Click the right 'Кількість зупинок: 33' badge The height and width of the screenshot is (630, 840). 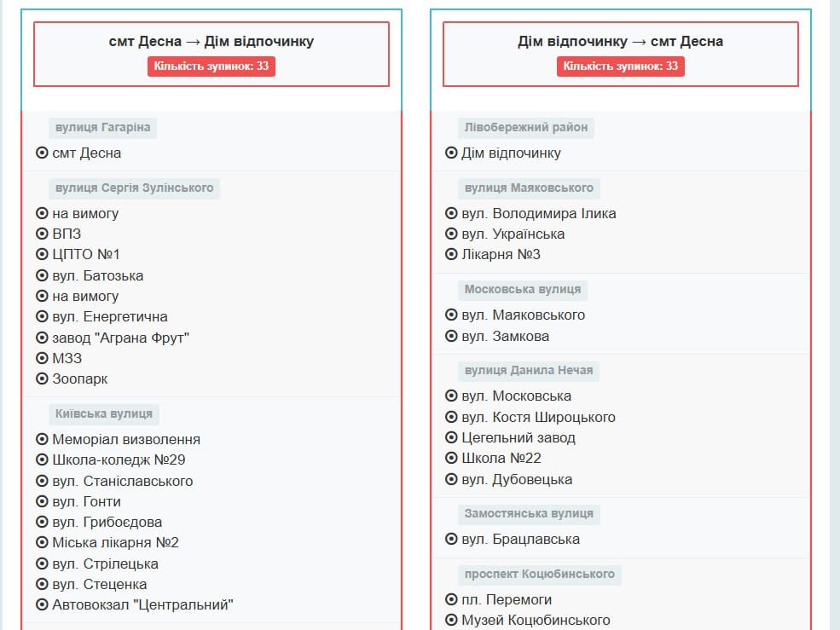click(622, 66)
